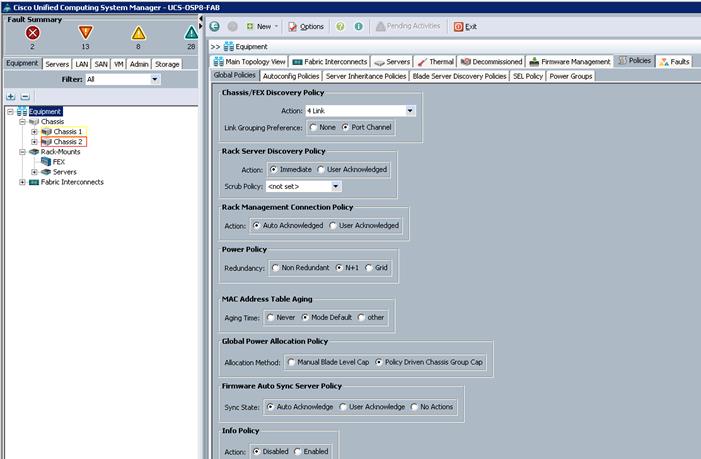Image resolution: width=701 pixels, height=459 pixels.
Task: Open the Filter dropdown
Action: tap(154, 79)
